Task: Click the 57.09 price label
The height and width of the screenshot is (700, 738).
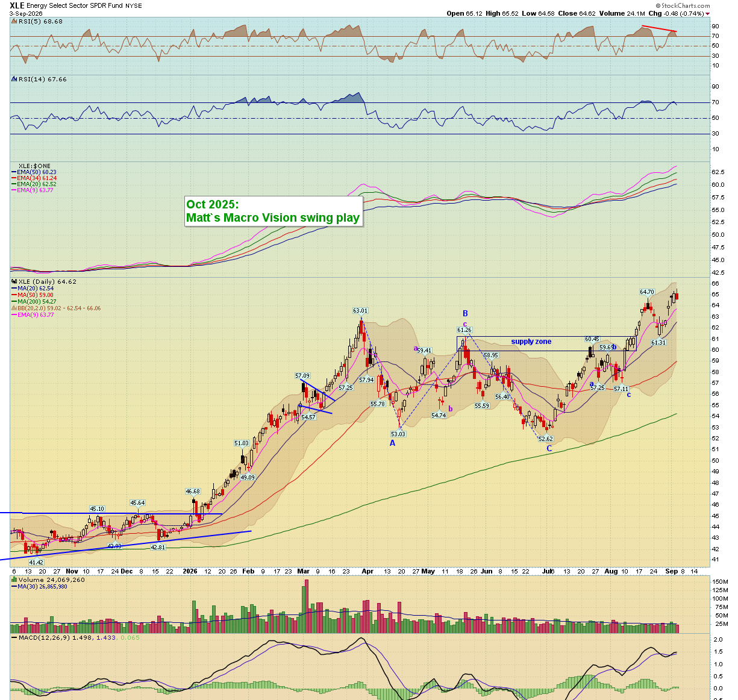Action: pos(302,376)
